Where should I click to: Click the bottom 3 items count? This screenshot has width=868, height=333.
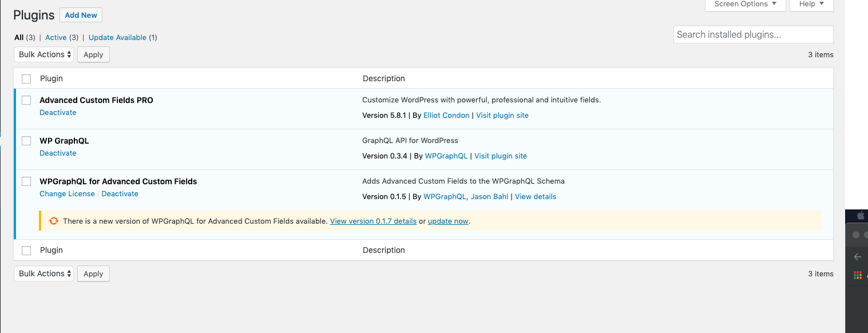pos(821,274)
